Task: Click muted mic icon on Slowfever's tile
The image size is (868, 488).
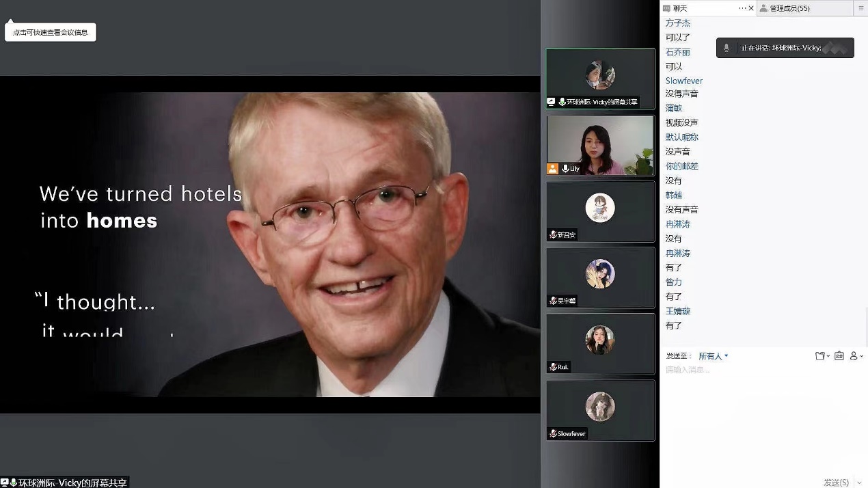Action: click(x=553, y=434)
